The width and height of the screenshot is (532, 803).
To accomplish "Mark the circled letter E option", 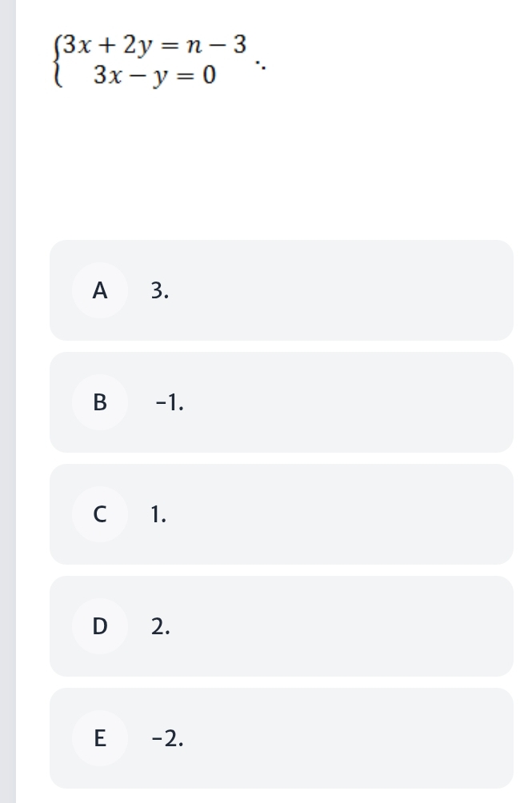I will tap(100, 738).
